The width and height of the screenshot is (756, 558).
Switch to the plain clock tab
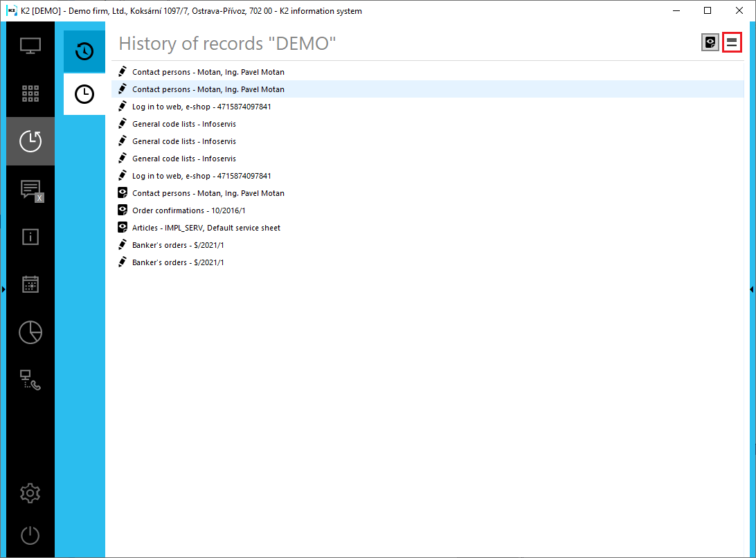coord(84,94)
